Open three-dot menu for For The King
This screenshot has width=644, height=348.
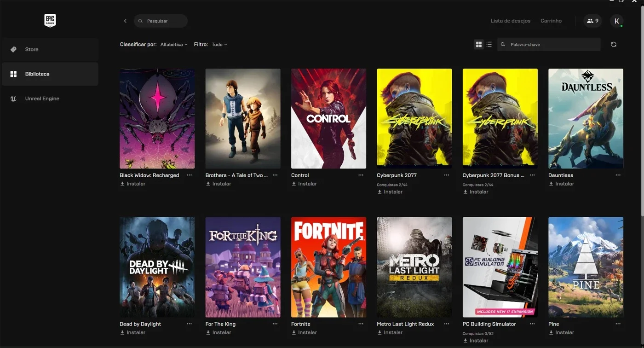275,324
